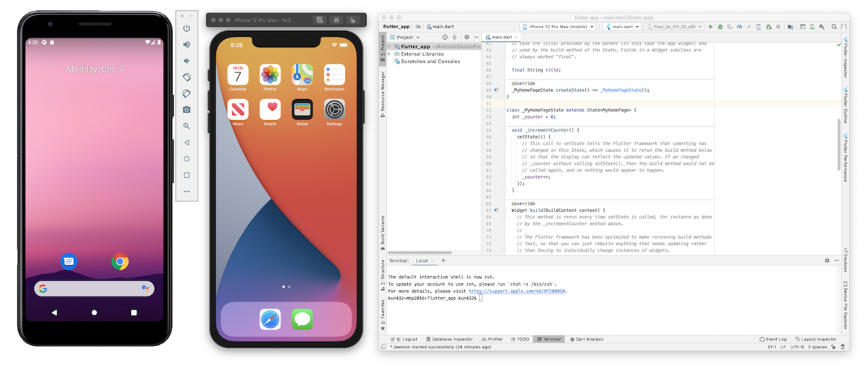
Task: Open TODO tool window
Action: point(520,339)
